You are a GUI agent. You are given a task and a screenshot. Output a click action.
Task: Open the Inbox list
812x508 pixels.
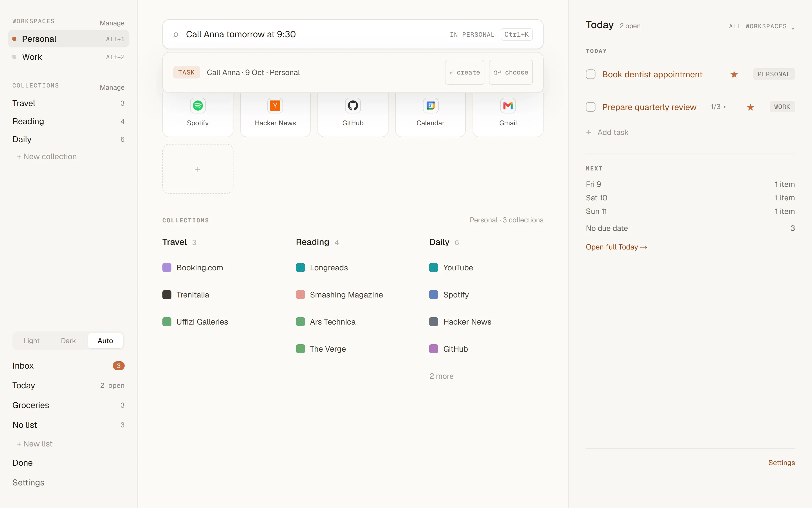69,365
